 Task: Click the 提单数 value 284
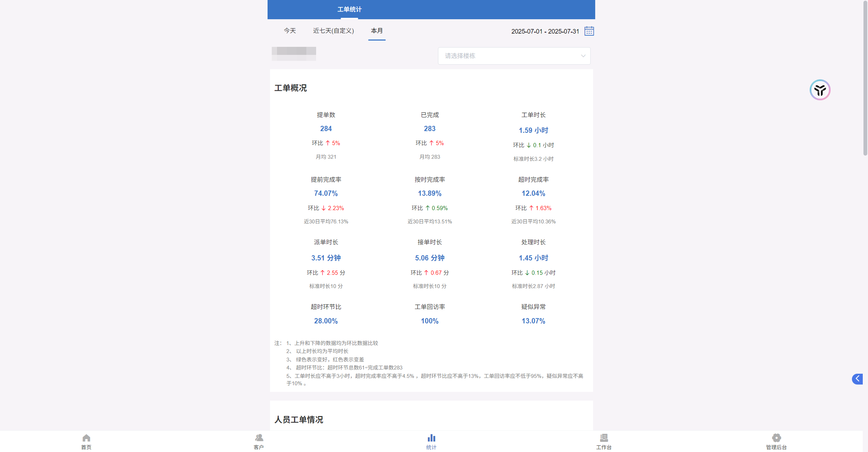coord(326,129)
